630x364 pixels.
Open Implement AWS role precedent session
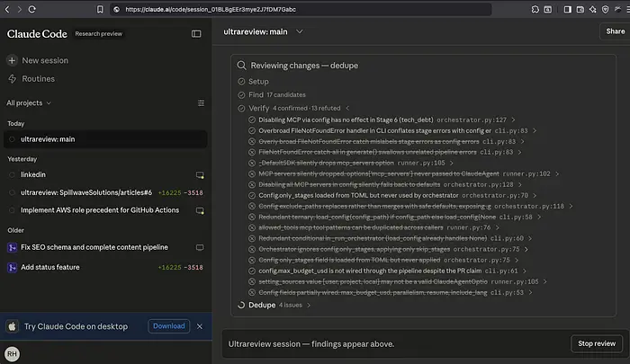(x=105, y=210)
